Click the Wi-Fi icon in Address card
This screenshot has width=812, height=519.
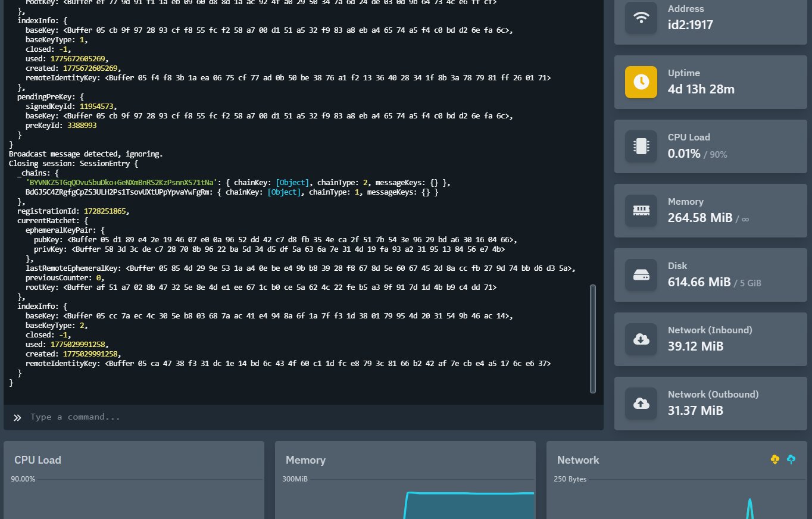point(641,18)
